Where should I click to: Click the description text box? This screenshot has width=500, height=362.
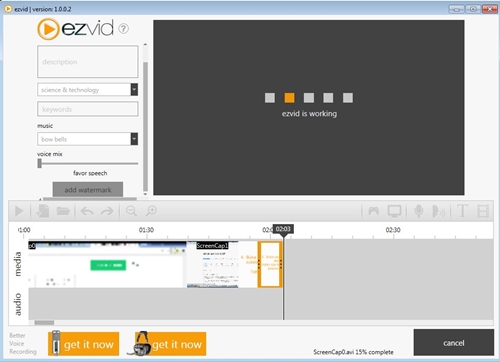click(x=88, y=62)
